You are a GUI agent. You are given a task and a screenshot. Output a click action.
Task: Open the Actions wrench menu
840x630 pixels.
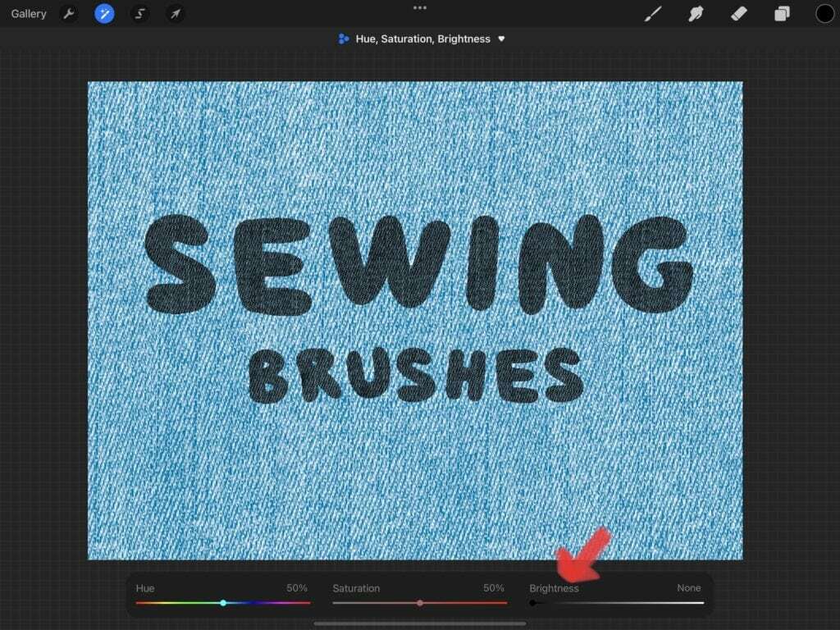point(69,14)
